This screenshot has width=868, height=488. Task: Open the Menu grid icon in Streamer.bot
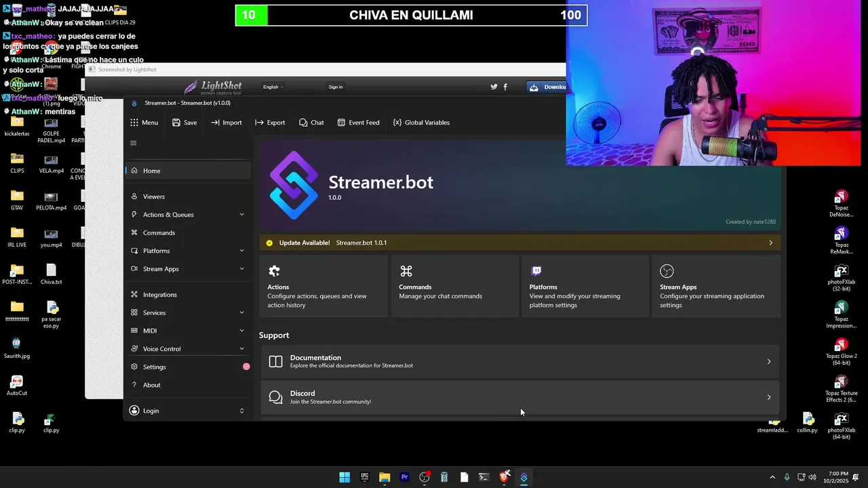(x=134, y=123)
